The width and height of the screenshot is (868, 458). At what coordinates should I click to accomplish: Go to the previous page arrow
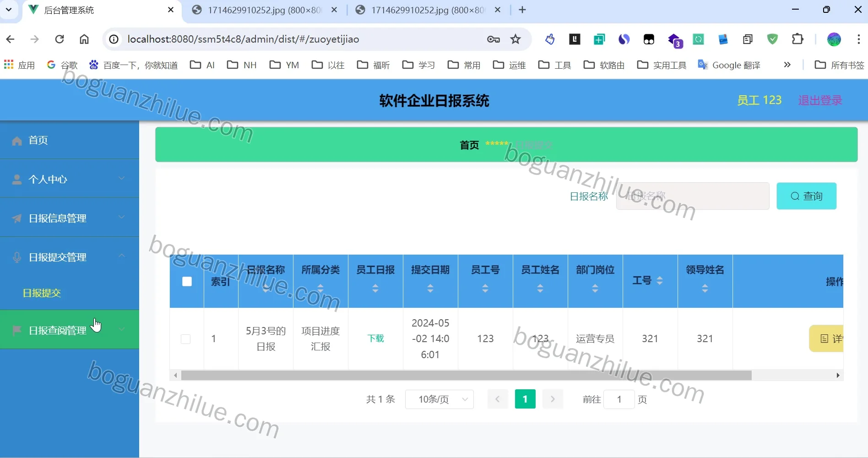[498, 399]
